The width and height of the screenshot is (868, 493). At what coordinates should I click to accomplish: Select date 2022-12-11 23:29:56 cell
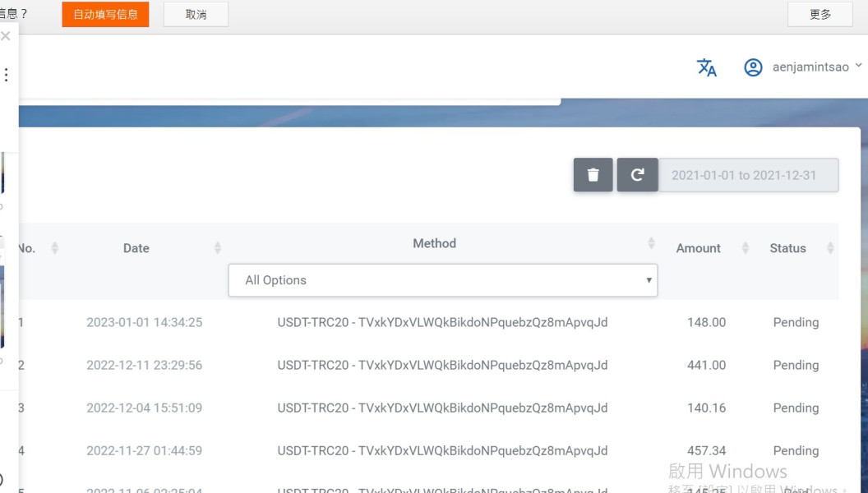click(x=145, y=365)
